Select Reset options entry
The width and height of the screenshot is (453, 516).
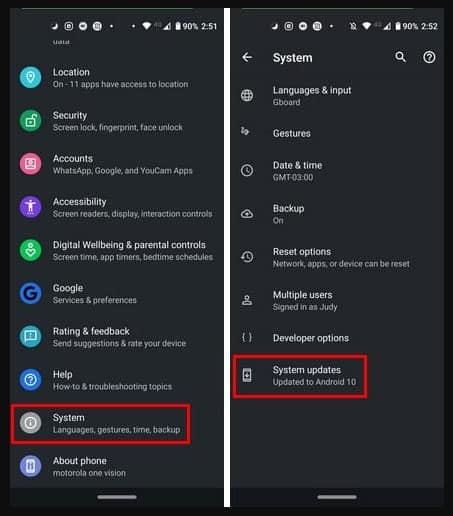pos(337,257)
